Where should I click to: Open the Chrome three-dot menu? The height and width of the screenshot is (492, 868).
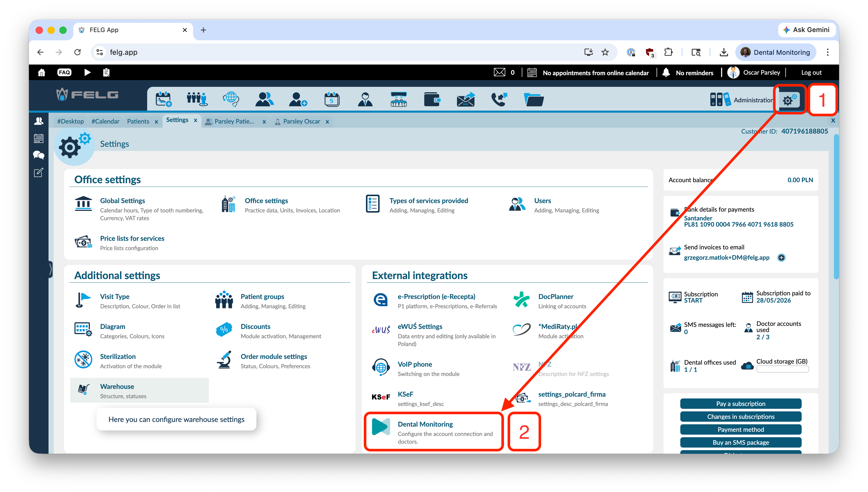tap(827, 52)
